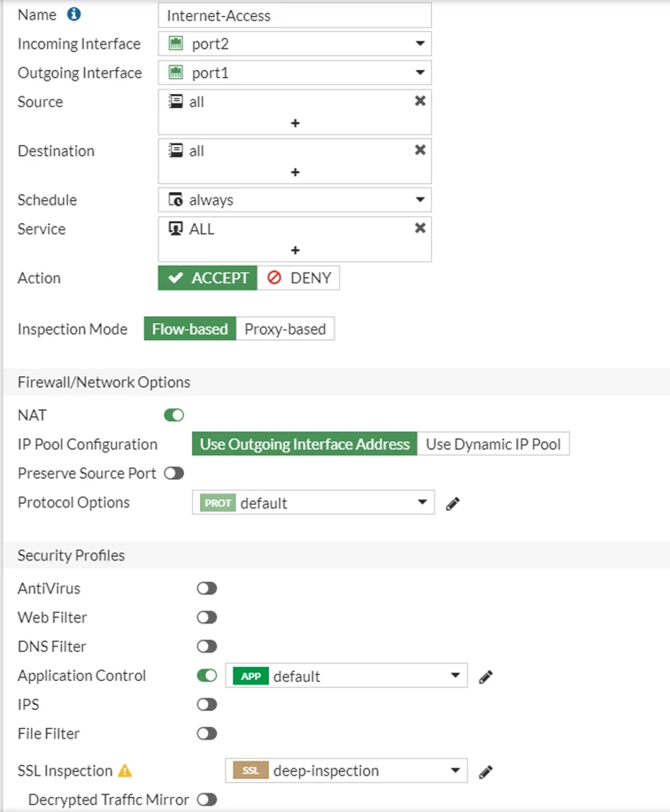Edit the SSL Inspection profile

pyautogui.click(x=486, y=771)
